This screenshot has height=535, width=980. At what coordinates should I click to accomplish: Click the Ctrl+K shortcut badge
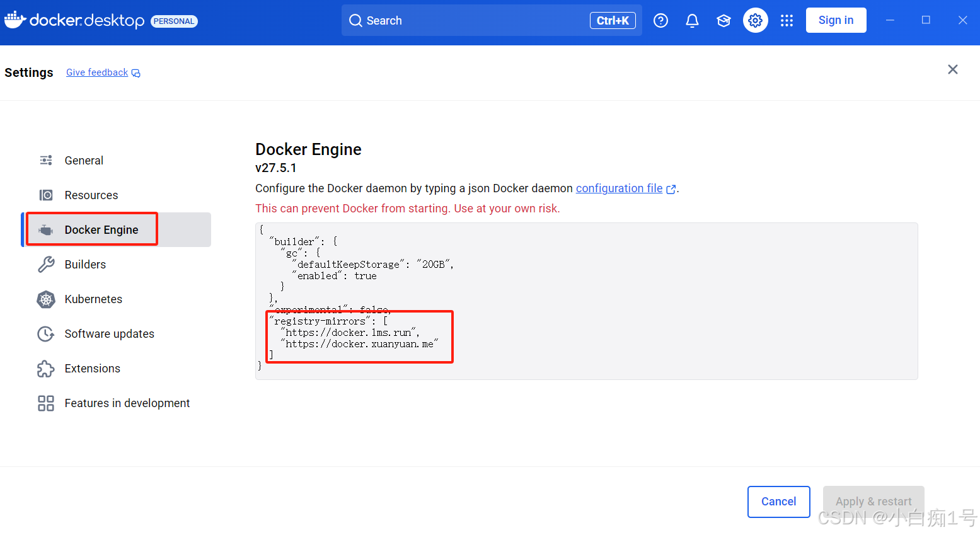613,21
